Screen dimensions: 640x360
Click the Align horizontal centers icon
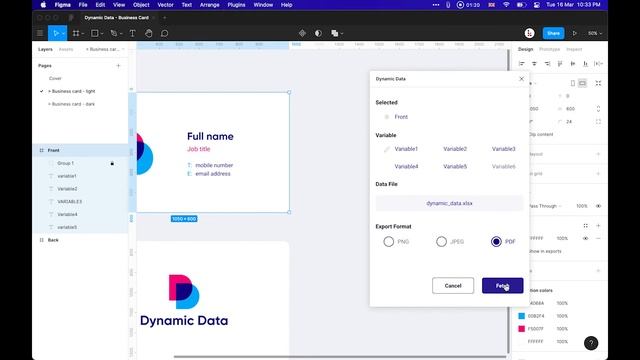(x=534, y=64)
